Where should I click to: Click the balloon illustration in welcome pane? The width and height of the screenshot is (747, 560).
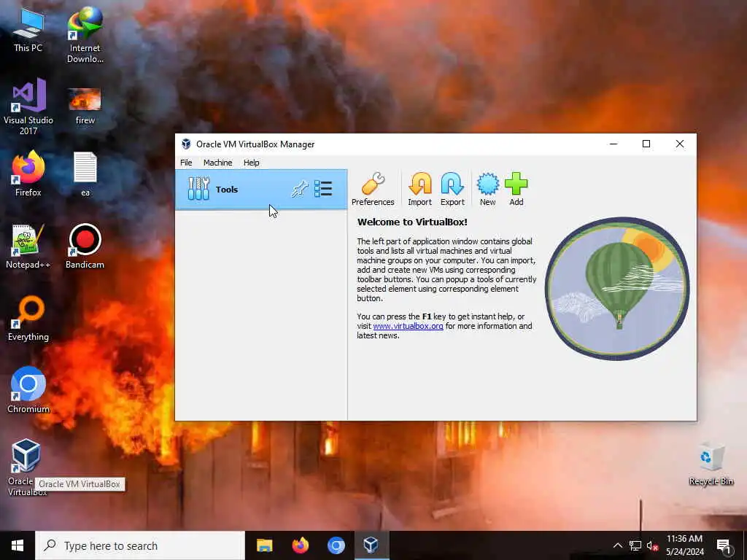coord(617,289)
